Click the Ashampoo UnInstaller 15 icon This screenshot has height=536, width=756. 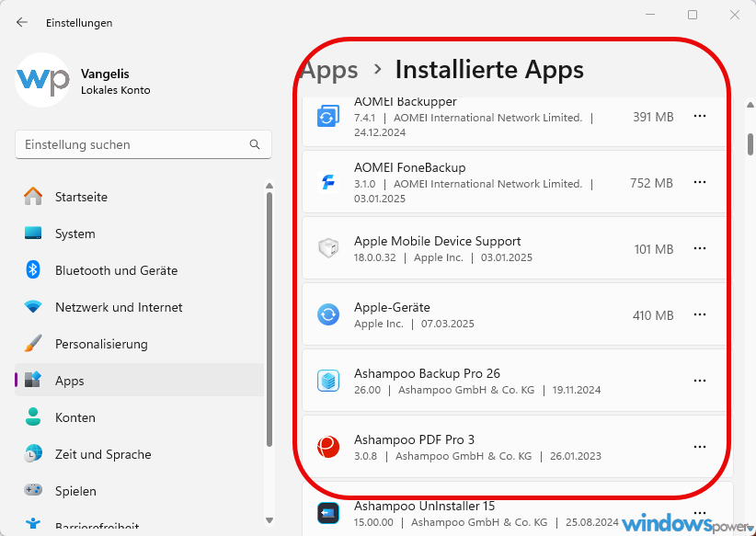pyautogui.click(x=328, y=513)
